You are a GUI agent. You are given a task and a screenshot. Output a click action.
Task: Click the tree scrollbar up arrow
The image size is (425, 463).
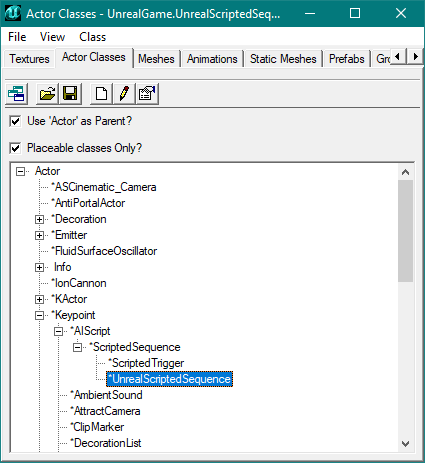(405, 172)
